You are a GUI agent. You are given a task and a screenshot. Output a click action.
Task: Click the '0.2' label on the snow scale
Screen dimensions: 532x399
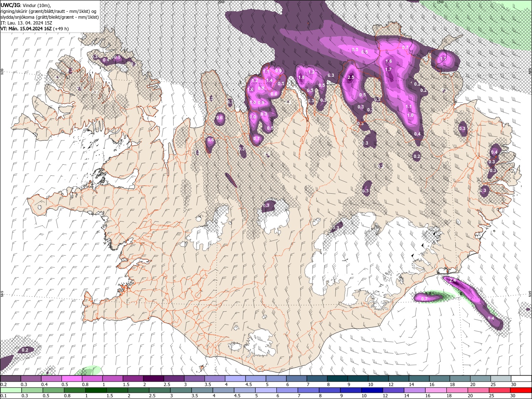pyautogui.click(x=3, y=384)
